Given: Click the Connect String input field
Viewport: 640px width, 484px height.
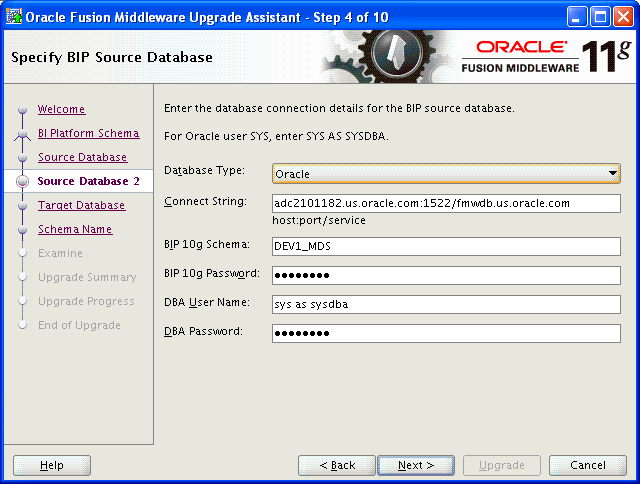Looking at the screenshot, I should (x=446, y=203).
